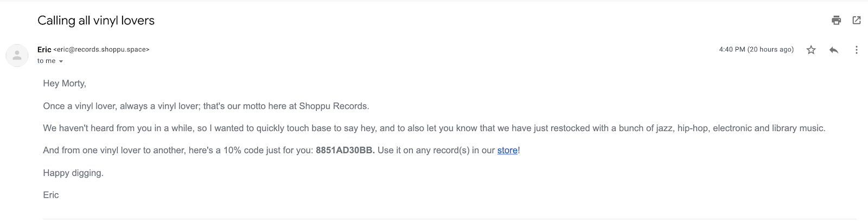Open the "store" hyperlink
The image size is (868, 222).
[x=507, y=151]
